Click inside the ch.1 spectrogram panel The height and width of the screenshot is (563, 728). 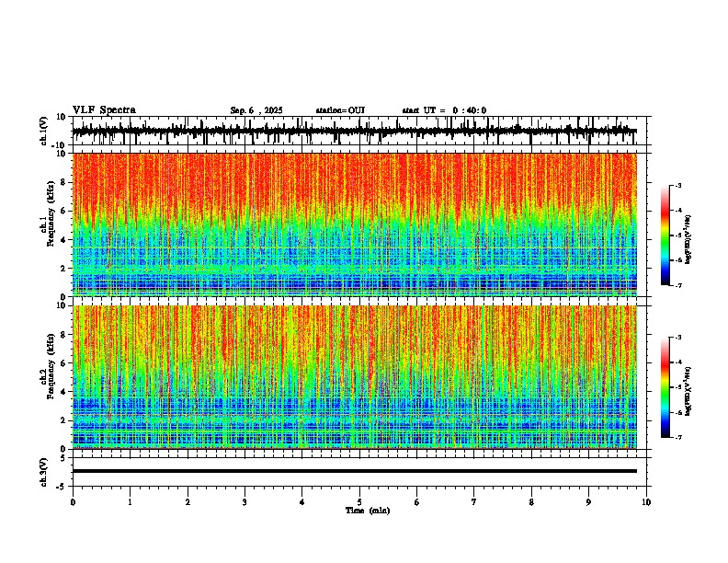tap(355, 224)
